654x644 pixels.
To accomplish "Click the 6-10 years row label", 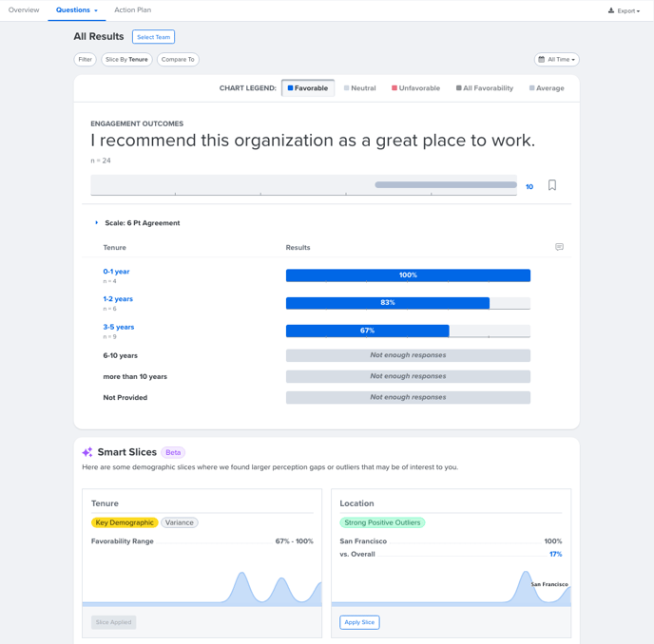I will click(x=121, y=355).
